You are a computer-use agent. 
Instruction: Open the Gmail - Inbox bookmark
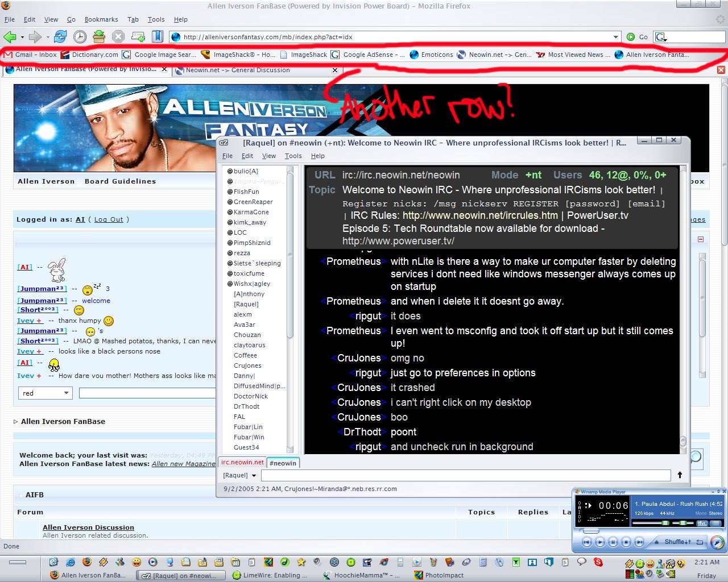(31, 55)
